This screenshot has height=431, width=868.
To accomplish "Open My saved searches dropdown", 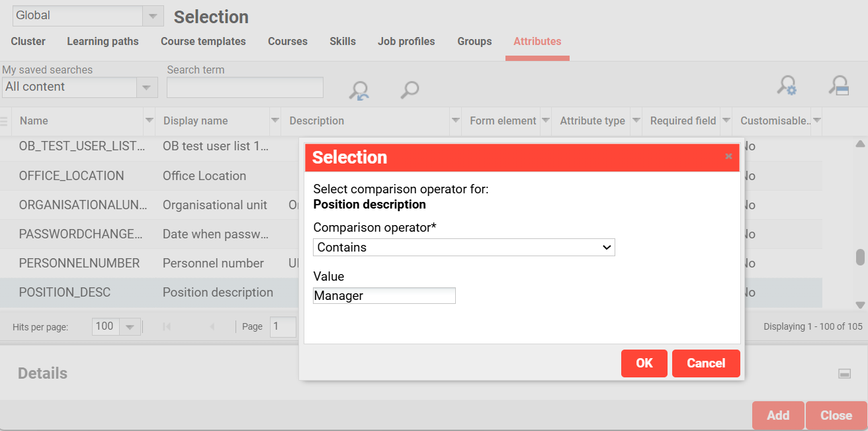I will [146, 87].
